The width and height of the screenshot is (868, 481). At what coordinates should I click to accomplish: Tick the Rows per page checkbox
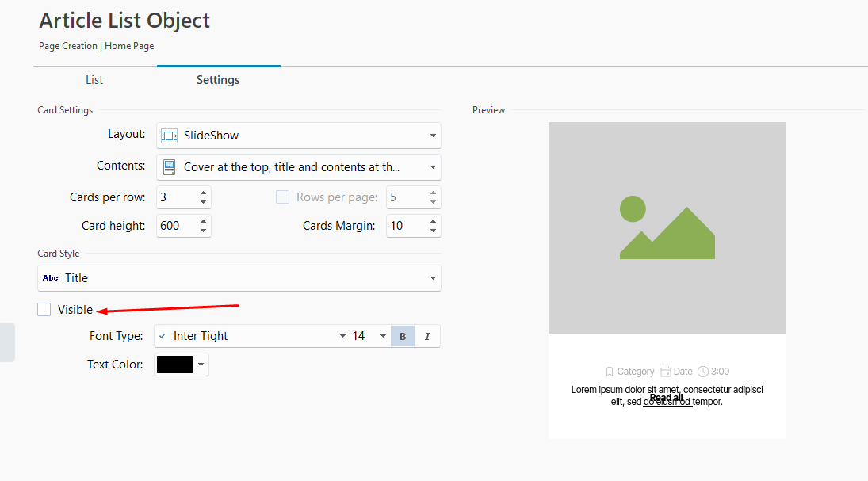point(282,197)
